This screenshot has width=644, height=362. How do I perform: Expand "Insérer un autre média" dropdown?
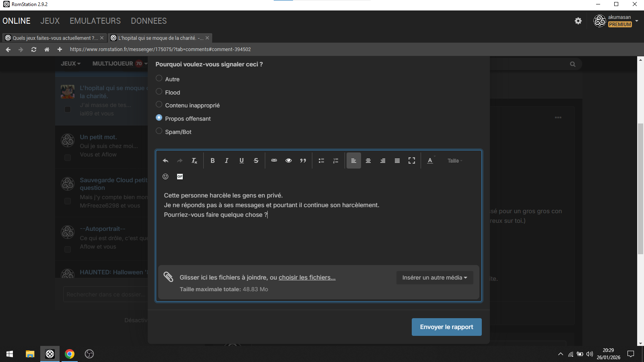click(x=435, y=278)
